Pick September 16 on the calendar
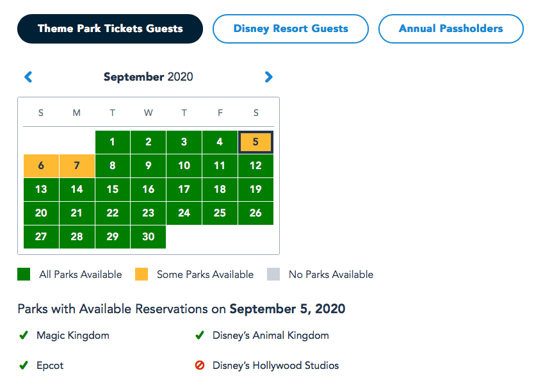Screen dimensions: 543x392 tap(149, 190)
